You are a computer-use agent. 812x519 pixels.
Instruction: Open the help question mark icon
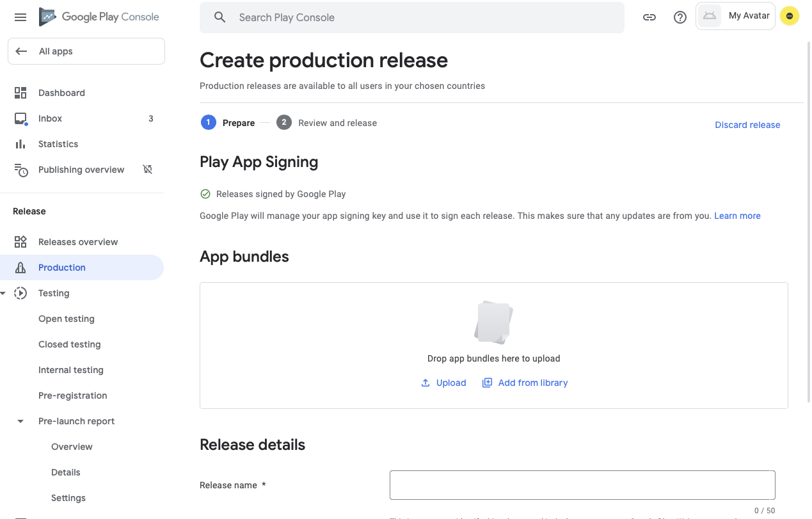pyautogui.click(x=680, y=17)
